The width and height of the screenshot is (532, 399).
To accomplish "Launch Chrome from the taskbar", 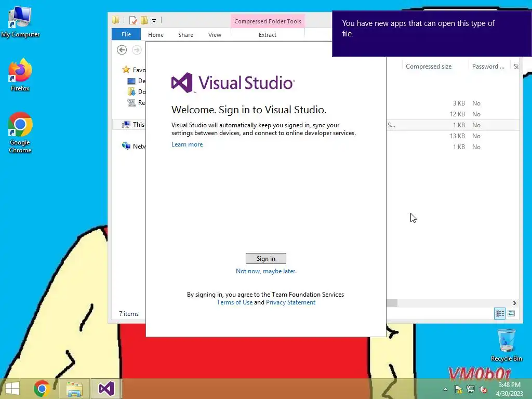I will click(x=42, y=389).
